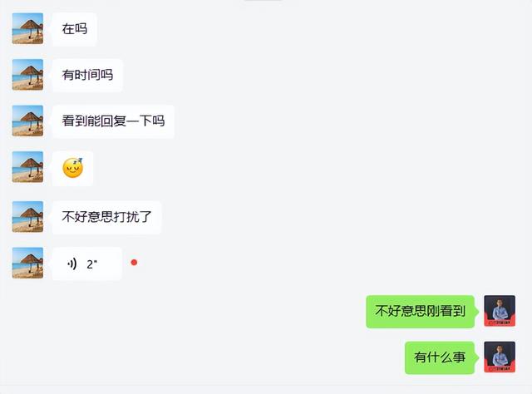
Task: Click own avatar next to "有什么事"
Action: 500,357
